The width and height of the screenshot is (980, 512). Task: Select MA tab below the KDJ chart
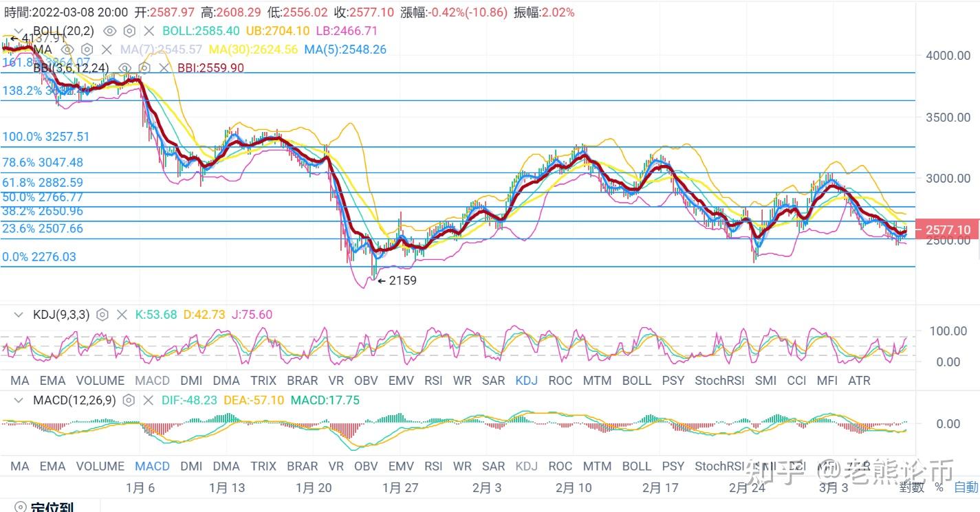pos(20,380)
